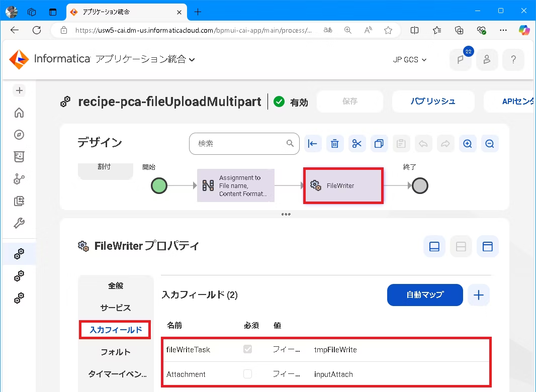Select the FileWriter step on canvas
The image size is (536, 392).
coord(343,185)
